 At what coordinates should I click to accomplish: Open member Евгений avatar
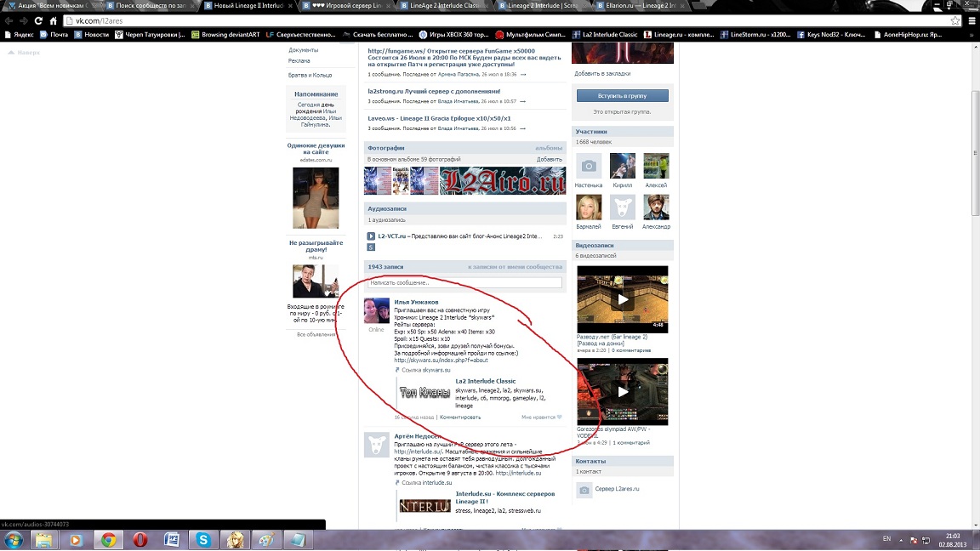tap(623, 207)
